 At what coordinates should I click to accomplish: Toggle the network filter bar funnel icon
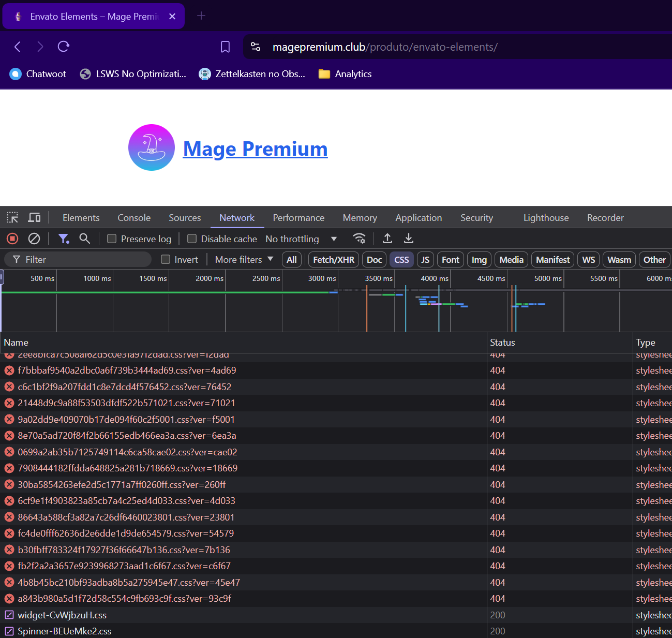64,239
